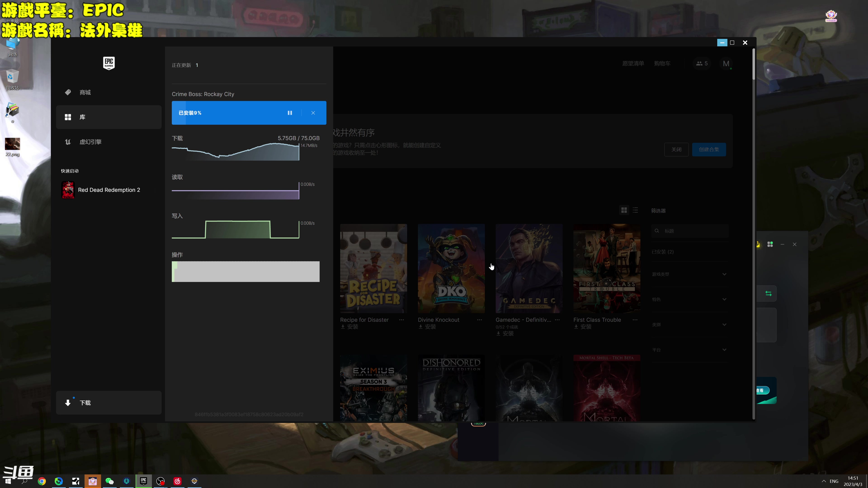Select 库 in the sidebar

point(108,117)
